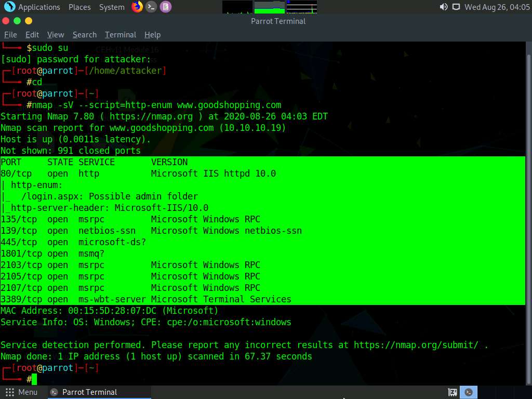Click the 'Service Info: OS: Windows' line
The width and height of the screenshot is (532, 399).
[x=146, y=322]
